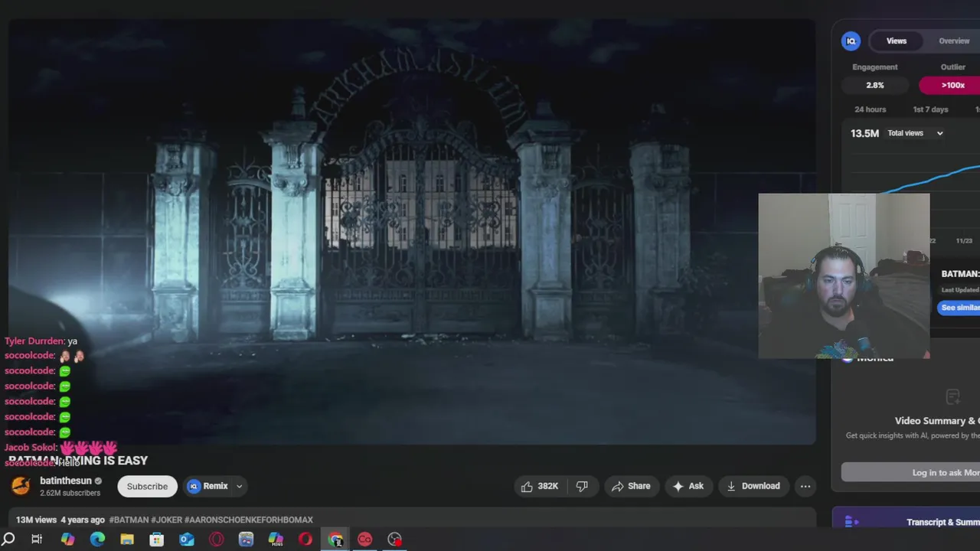980x551 pixels.
Task: Click the dislike thumbs-down icon
Action: tap(582, 486)
